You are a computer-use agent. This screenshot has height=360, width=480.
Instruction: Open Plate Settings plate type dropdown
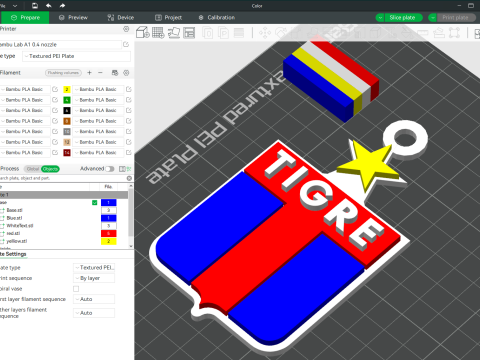click(94, 268)
